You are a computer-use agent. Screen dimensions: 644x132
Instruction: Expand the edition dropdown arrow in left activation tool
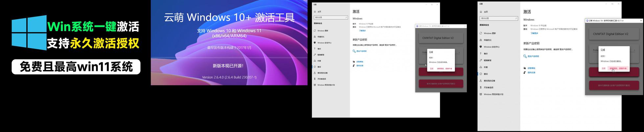click(459, 53)
